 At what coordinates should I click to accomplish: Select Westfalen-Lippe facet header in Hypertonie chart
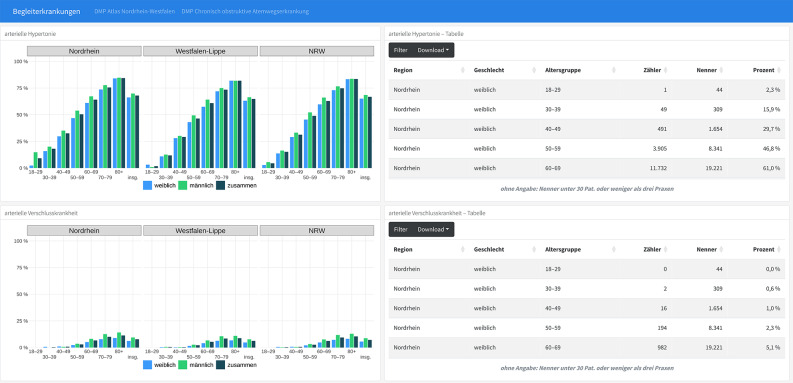pos(200,51)
